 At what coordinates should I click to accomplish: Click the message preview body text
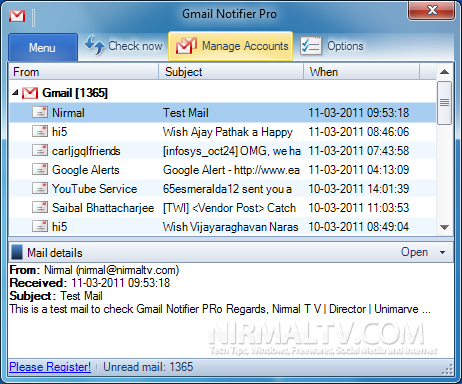coord(220,309)
